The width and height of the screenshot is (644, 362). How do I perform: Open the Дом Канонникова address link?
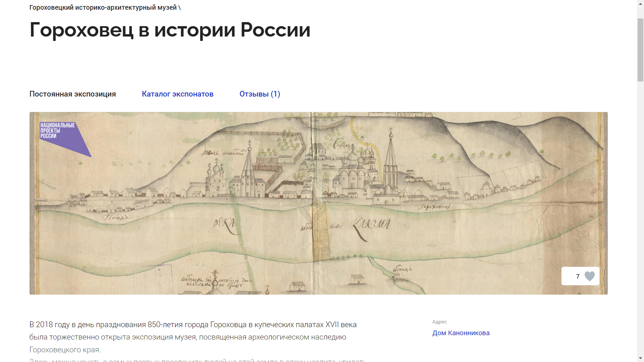point(461,333)
